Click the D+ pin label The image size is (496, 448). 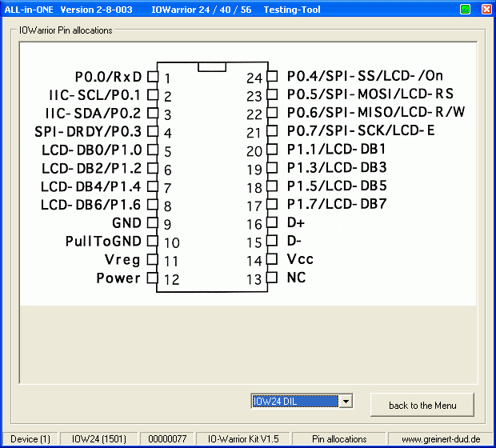pos(296,222)
